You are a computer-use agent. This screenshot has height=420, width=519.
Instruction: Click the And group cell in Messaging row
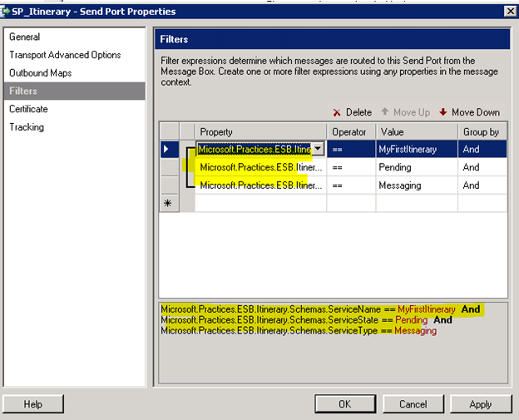[x=482, y=185]
